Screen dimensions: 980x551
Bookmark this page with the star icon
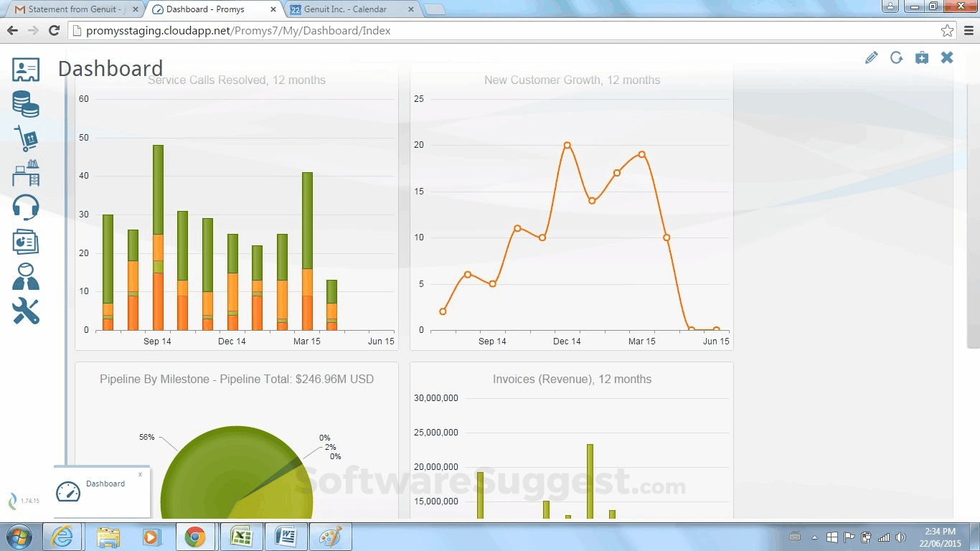tap(948, 31)
